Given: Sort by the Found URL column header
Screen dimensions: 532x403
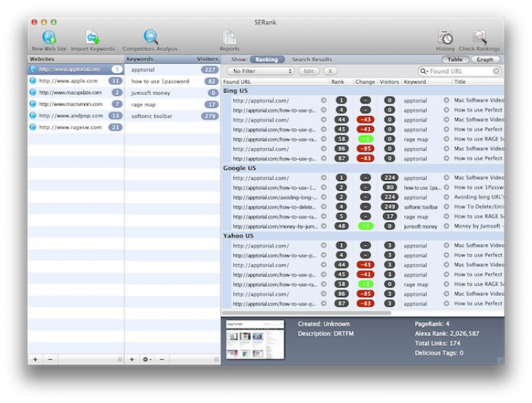Looking at the screenshot, I should point(275,82).
